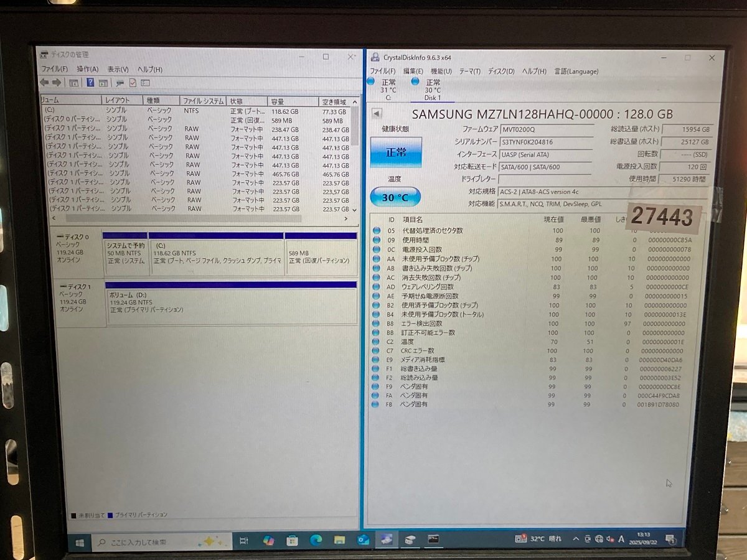Click the settings list toolbar icon in Disk Management
The width and height of the screenshot is (747, 560).
(145, 82)
